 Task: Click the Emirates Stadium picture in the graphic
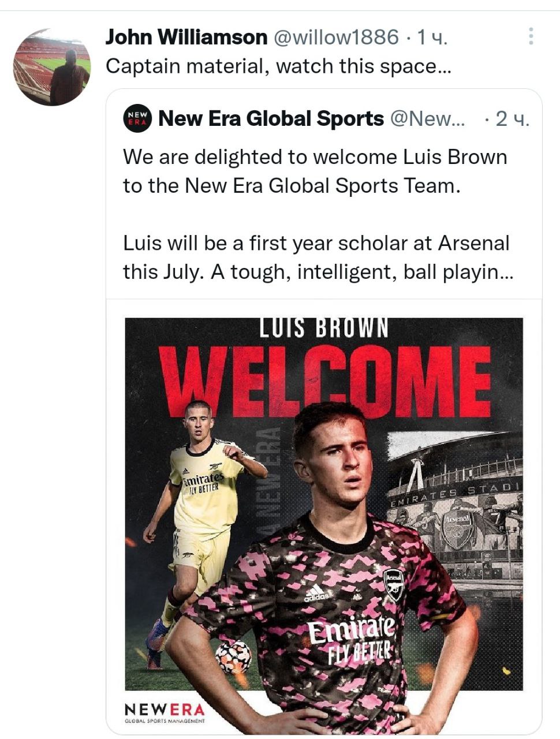click(x=456, y=508)
